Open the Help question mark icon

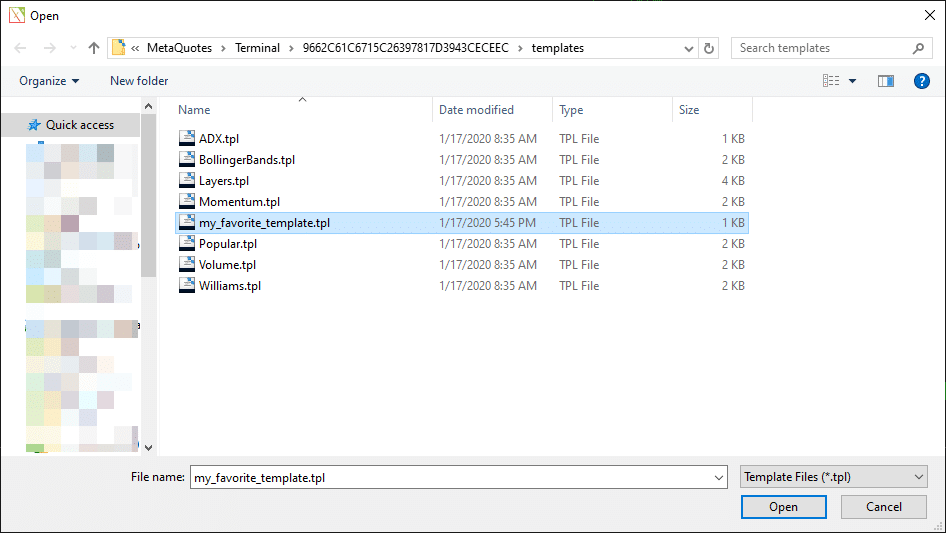pos(922,81)
